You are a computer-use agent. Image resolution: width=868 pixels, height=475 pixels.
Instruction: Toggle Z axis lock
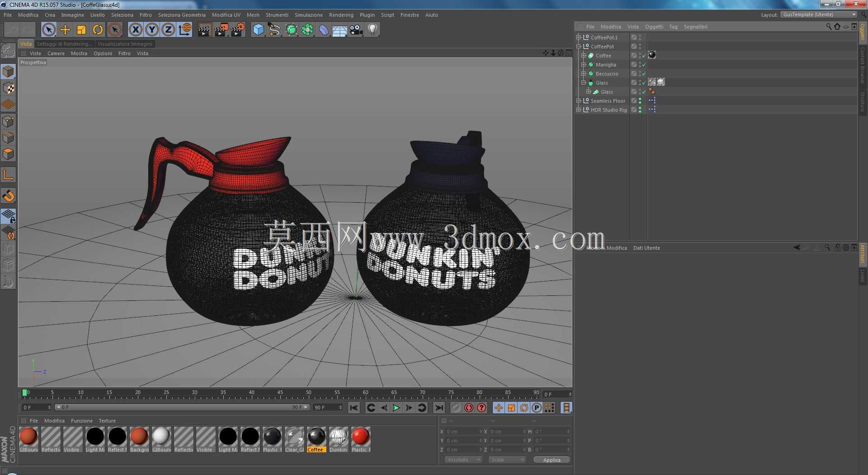click(168, 30)
